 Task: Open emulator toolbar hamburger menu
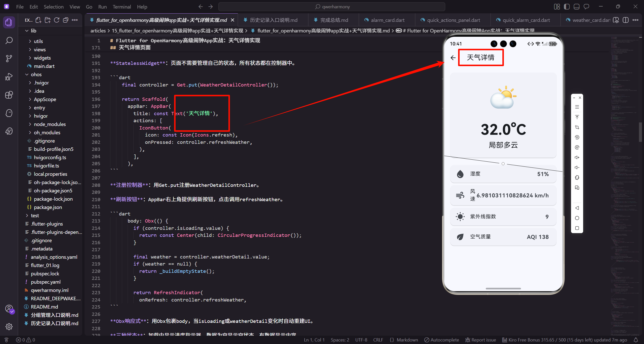(x=577, y=107)
